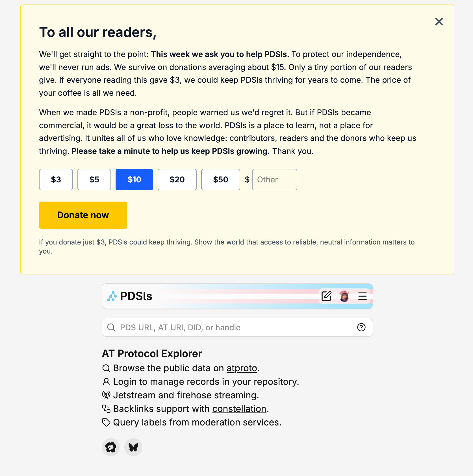Open the create record pencil icon
This screenshot has width=473, height=476.
coord(326,296)
